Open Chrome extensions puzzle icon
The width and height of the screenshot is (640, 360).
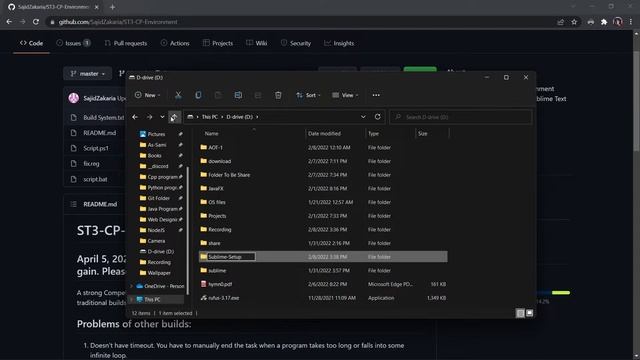click(x=604, y=22)
